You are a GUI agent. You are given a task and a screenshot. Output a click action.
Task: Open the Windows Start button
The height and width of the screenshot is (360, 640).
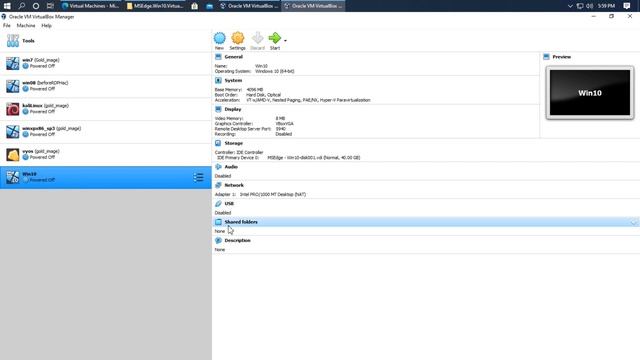pos(7,6)
